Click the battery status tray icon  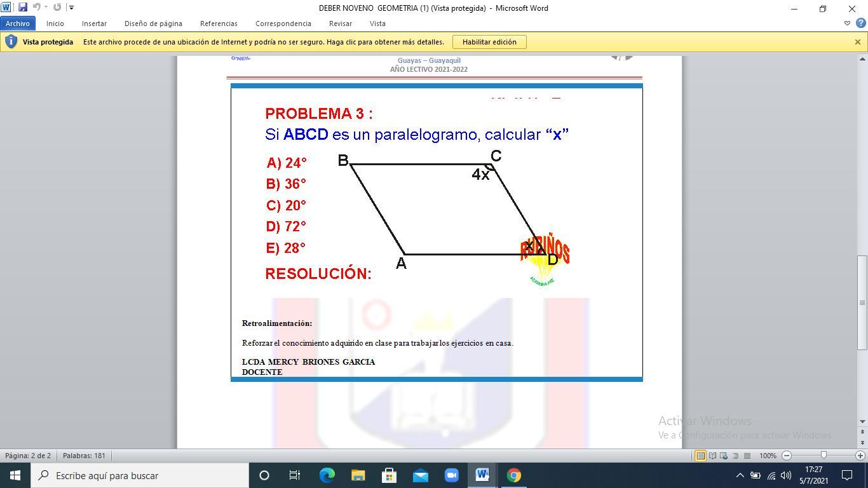coord(756,475)
